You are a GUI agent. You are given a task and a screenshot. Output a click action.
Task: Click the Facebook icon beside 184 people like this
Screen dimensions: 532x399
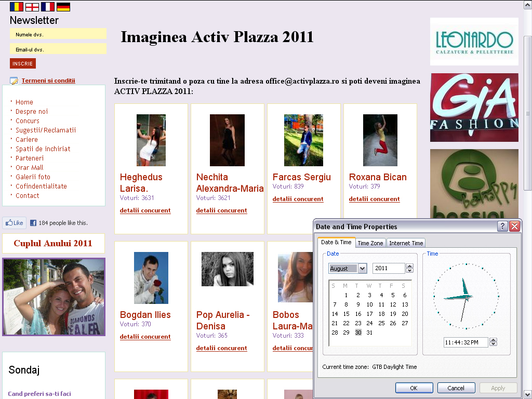point(33,222)
